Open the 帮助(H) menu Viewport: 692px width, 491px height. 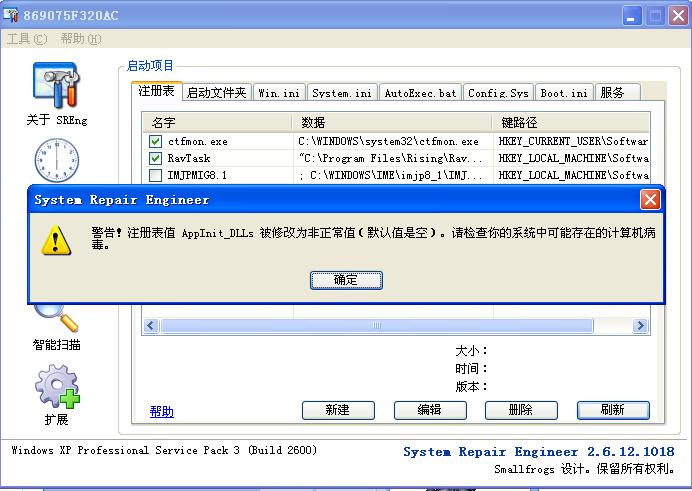(x=81, y=39)
